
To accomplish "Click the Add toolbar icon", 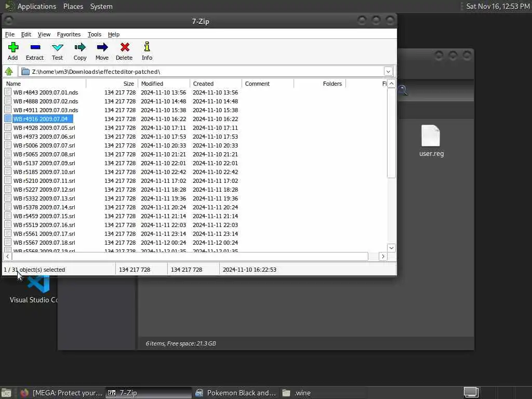I will point(13,47).
